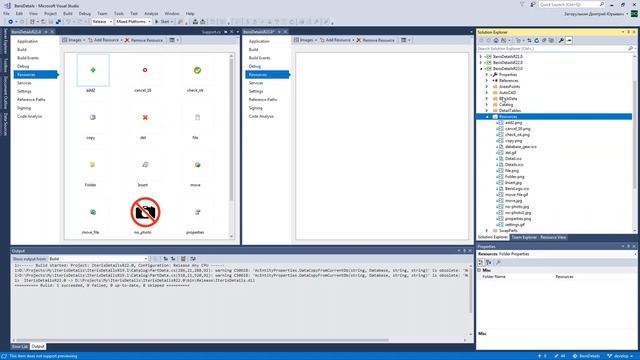Select the file resource icon
This screenshot has height=360, width=640.
click(197, 118)
